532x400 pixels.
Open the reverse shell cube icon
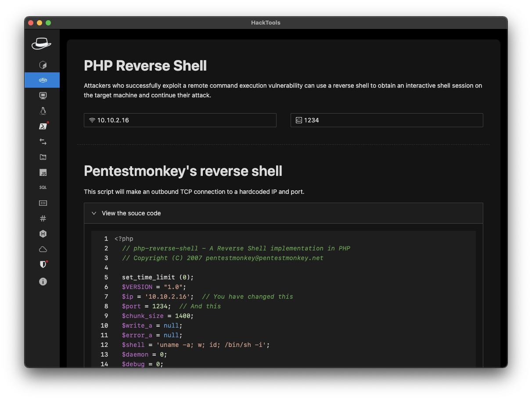click(x=43, y=65)
